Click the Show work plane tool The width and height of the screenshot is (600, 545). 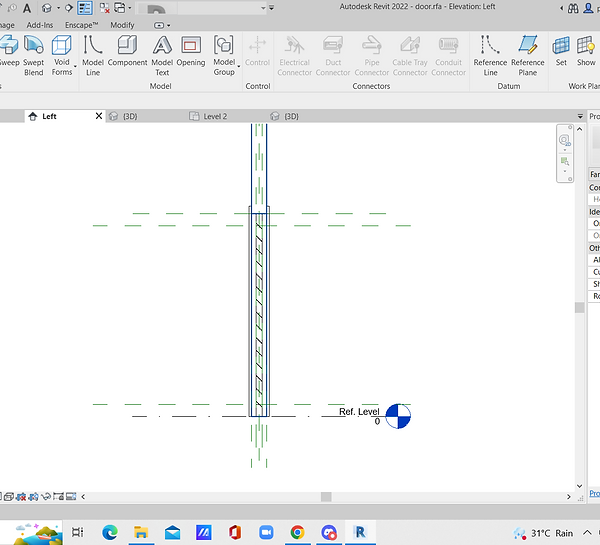coord(586,51)
